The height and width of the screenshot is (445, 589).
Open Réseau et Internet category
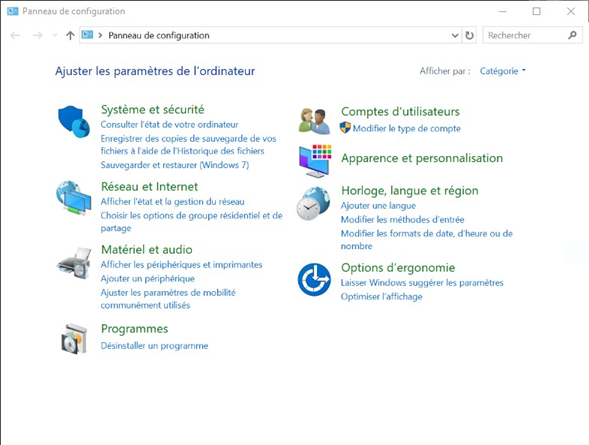(150, 187)
